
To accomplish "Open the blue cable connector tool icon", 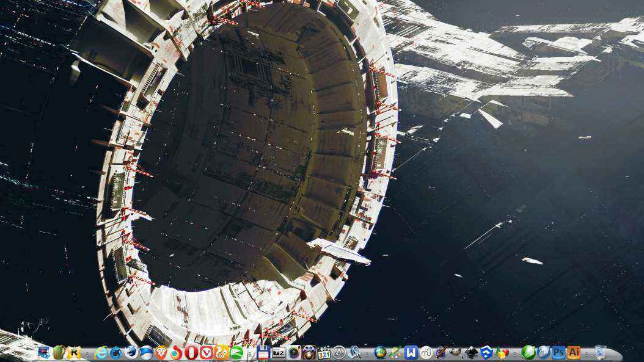I will 354,353.
